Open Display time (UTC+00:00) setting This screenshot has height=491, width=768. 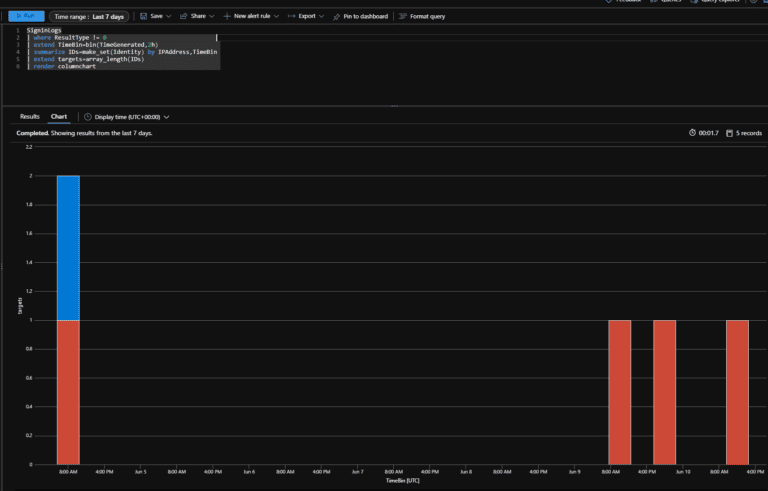click(x=127, y=117)
